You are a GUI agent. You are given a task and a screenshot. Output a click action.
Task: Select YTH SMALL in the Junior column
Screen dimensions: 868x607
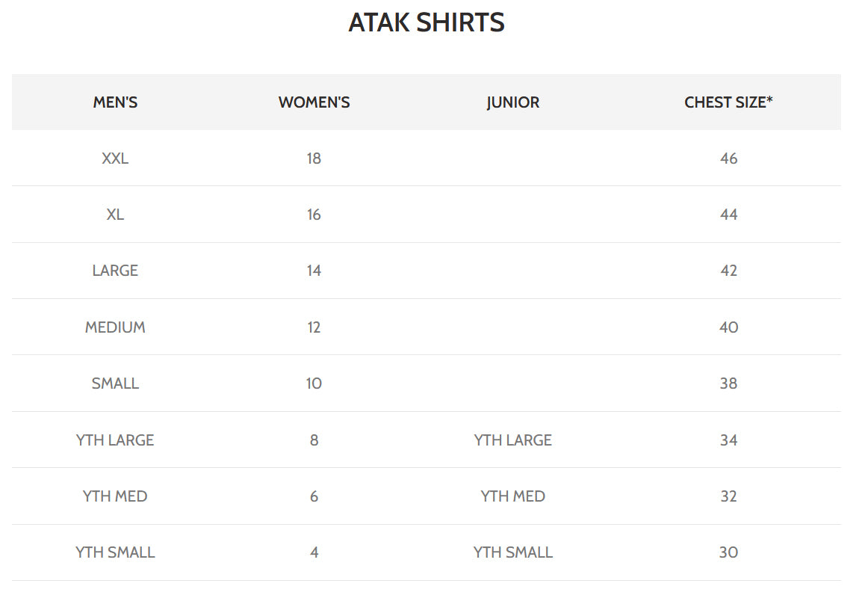[x=512, y=552]
